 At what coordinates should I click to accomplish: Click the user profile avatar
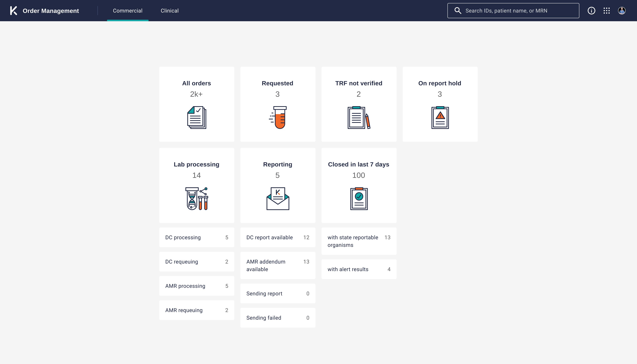click(x=622, y=10)
